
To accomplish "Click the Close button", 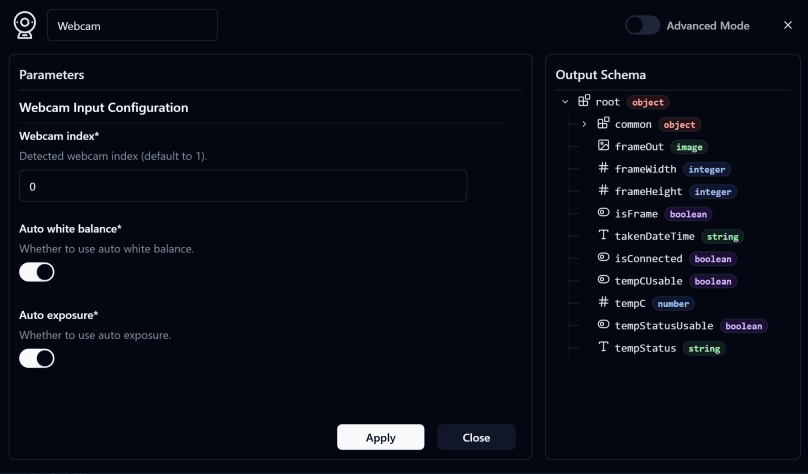I will (x=476, y=437).
